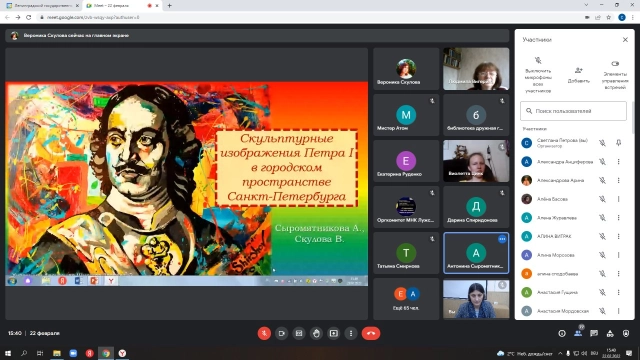The width and height of the screenshot is (640, 360).
Task: Toggle the microphone button in call controls
Action: [264, 333]
